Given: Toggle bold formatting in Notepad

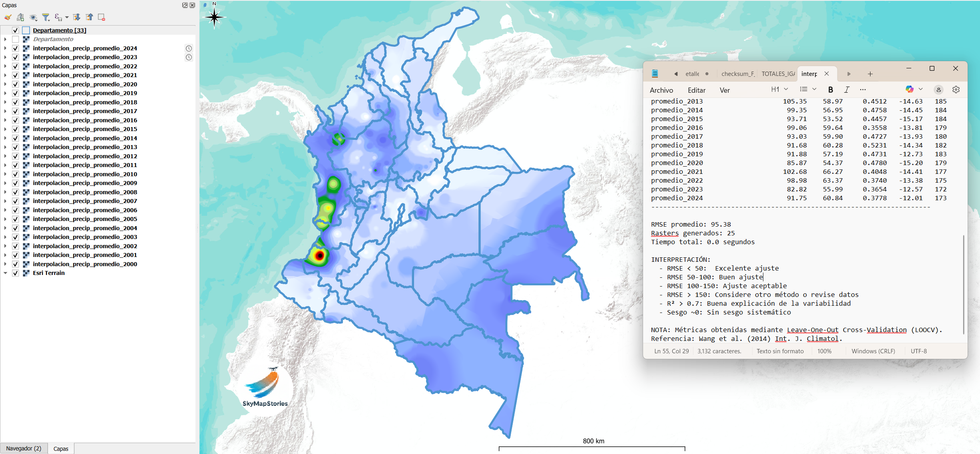Looking at the screenshot, I should click(831, 90).
